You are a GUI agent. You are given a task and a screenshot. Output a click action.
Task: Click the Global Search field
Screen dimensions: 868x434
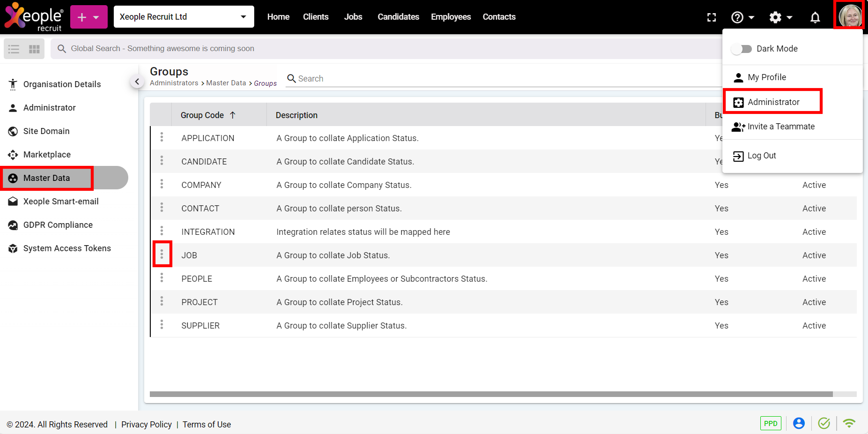pyautogui.click(x=386, y=49)
